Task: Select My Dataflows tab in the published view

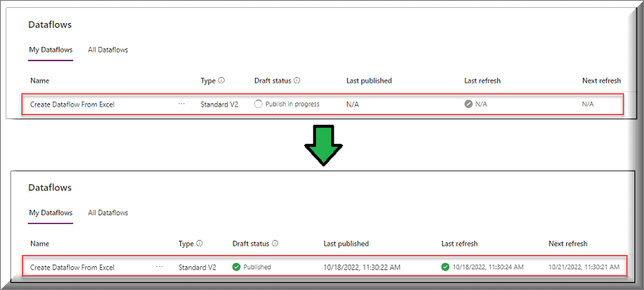Action: [x=51, y=213]
